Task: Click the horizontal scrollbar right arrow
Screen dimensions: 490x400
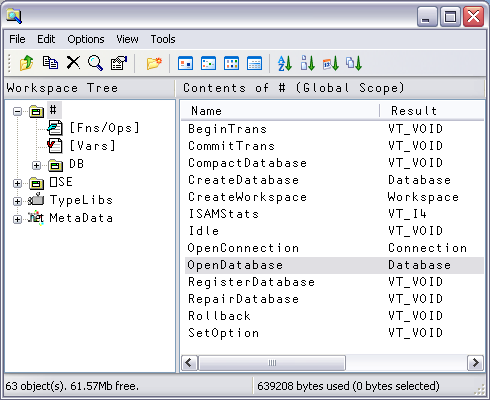Action: 475,362
